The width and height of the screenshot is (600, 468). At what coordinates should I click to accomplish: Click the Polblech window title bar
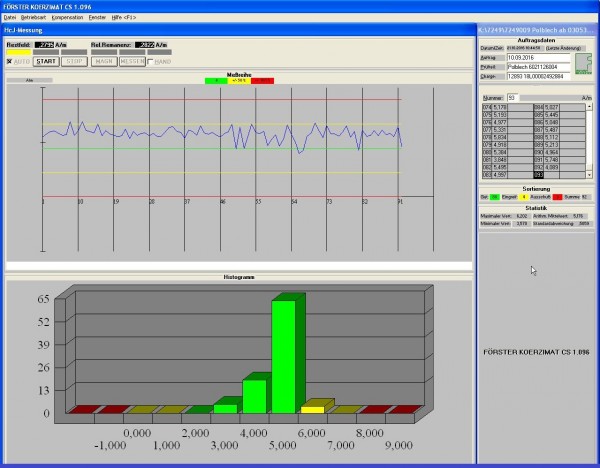(x=538, y=30)
